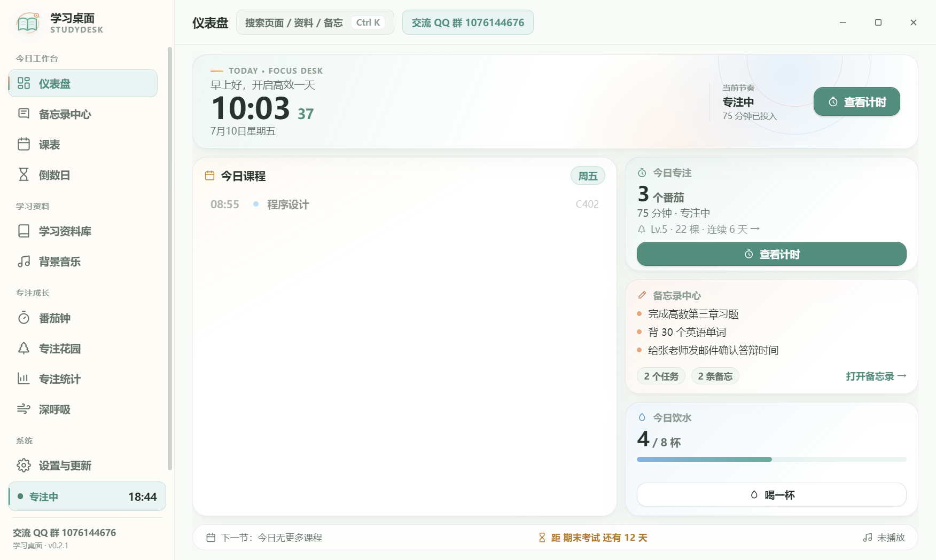Switch to 专注统计 page

[83, 378]
